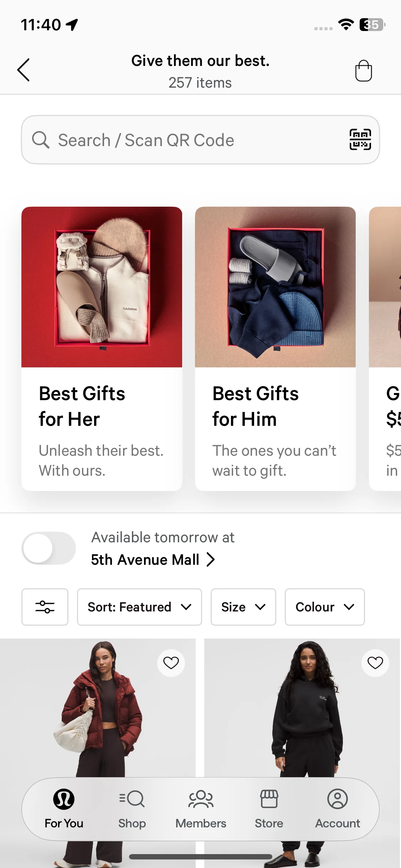Favorite the black hoodie item
Screen dimensions: 401x868
[375, 663]
